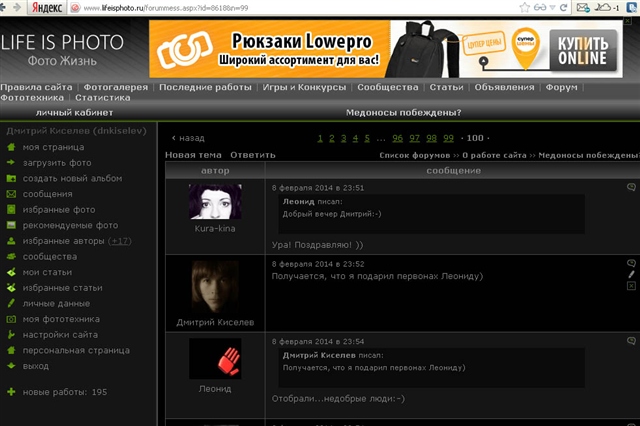Go to forum page 96

(397, 138)
